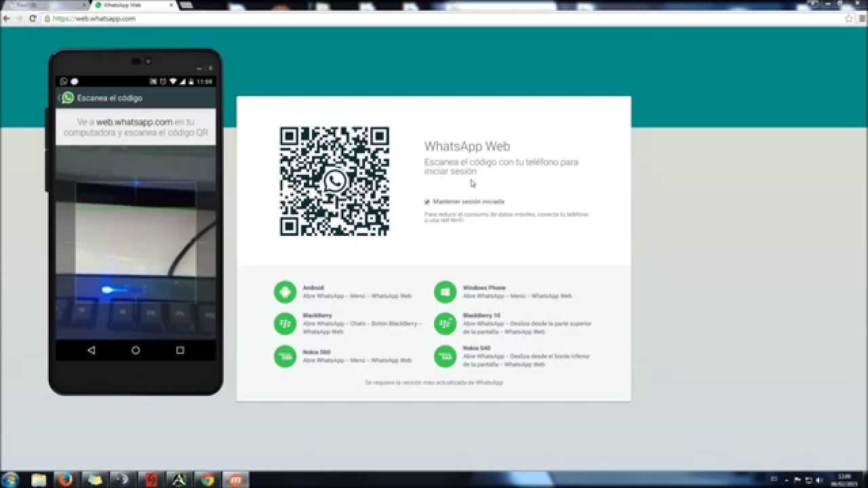This screenshot has height=488, width=868.
Task: Open the Chrome menu icon
Action: click(861, 18)
